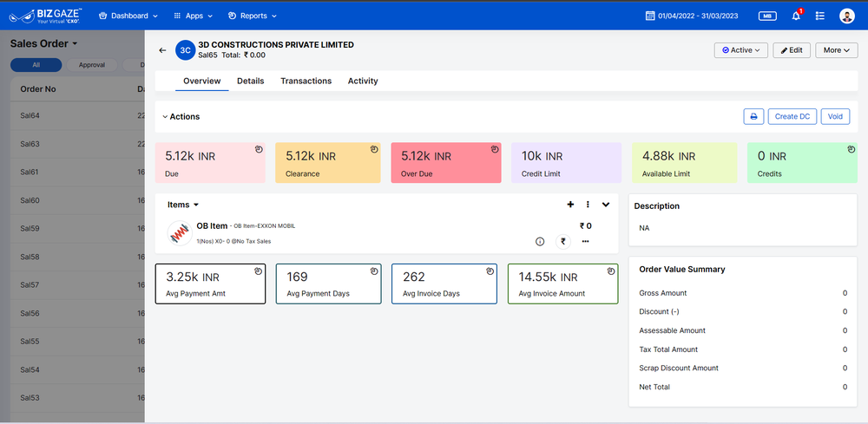
Task: Click the OB Item rupee icon
Action: pyautogui.click(x=563, y=242)
